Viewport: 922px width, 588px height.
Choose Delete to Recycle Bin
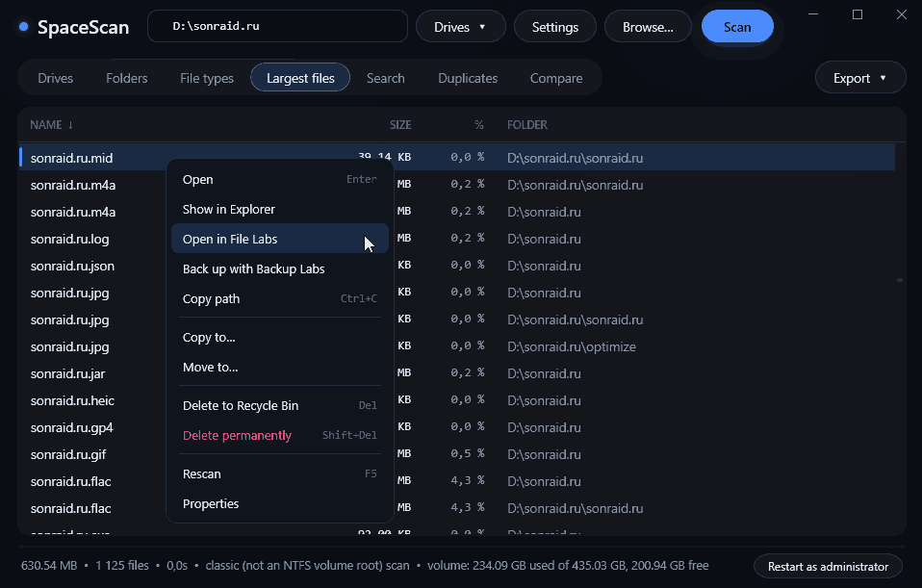point(280,406)
